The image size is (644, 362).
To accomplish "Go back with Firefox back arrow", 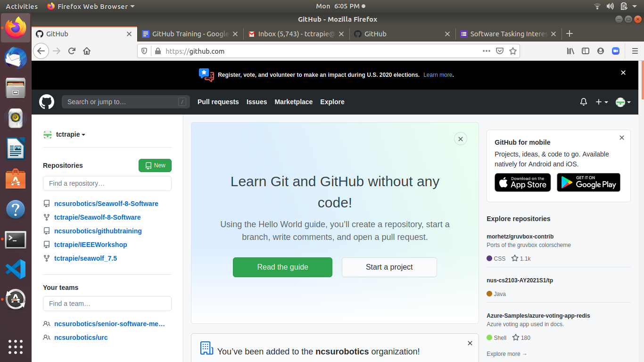I will [x=41, y=51].
